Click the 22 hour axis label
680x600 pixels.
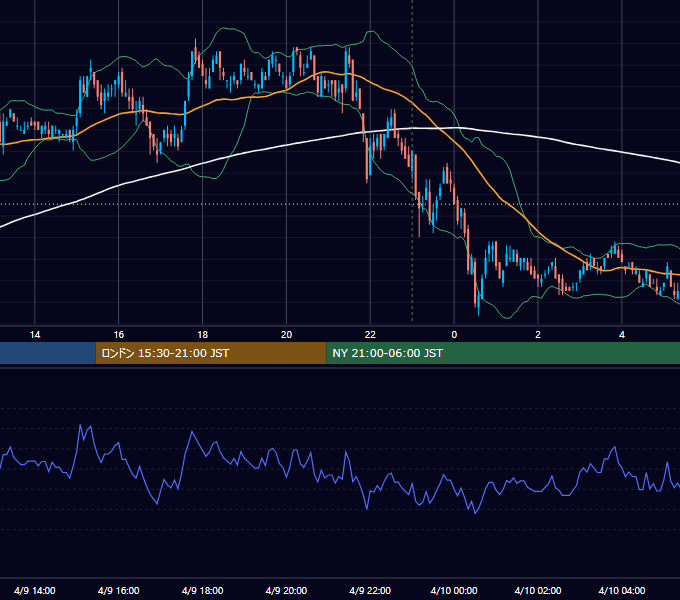(x=370, y=335)
